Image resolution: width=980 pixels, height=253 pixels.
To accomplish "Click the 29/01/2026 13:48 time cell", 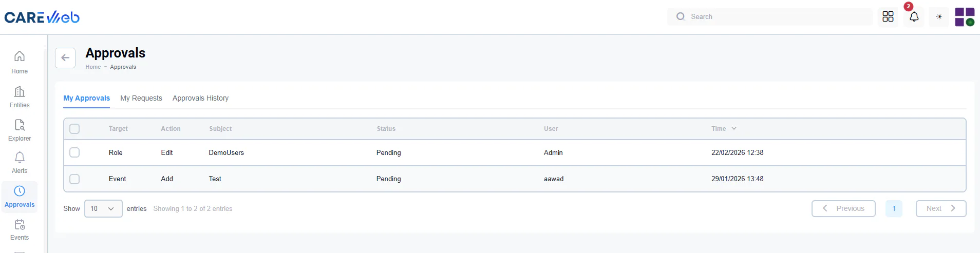I will (x=738, y=179).
